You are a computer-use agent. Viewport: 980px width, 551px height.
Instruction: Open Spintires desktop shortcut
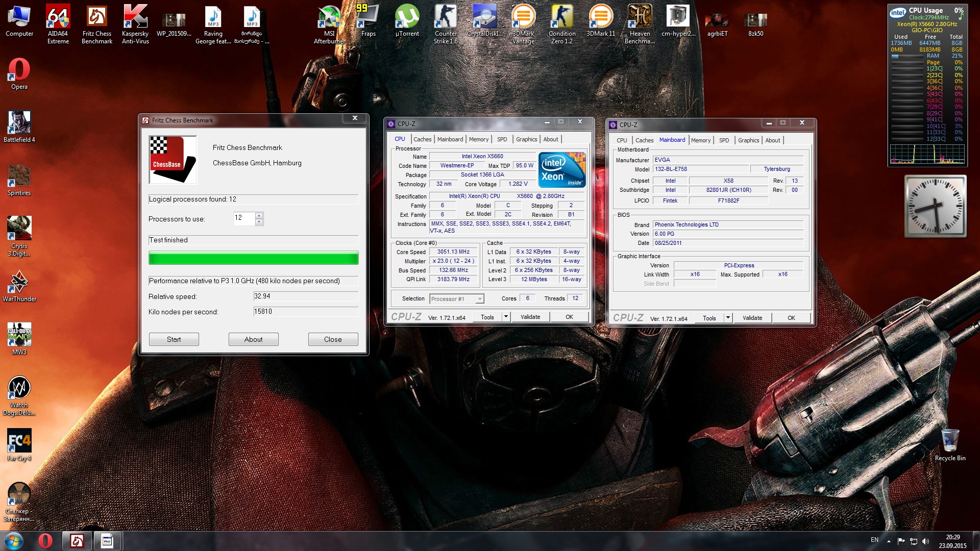point(19,180)
